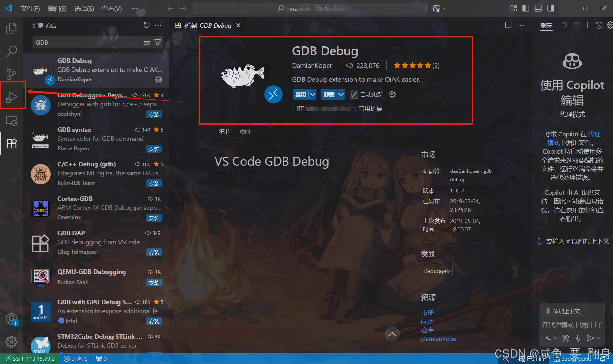Toggle bottom panel visibility
This screenshot has height=364, width=613.
(x=538, y=8)
